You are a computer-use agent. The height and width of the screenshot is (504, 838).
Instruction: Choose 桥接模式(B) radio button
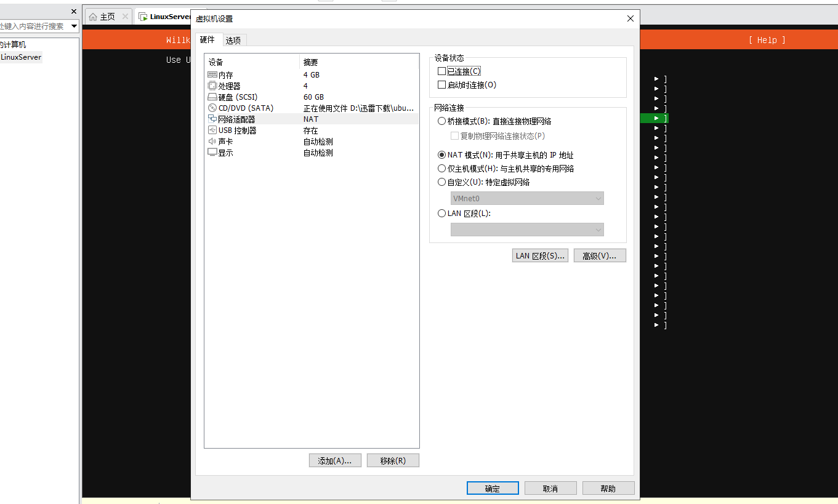[x=441, y=121]
